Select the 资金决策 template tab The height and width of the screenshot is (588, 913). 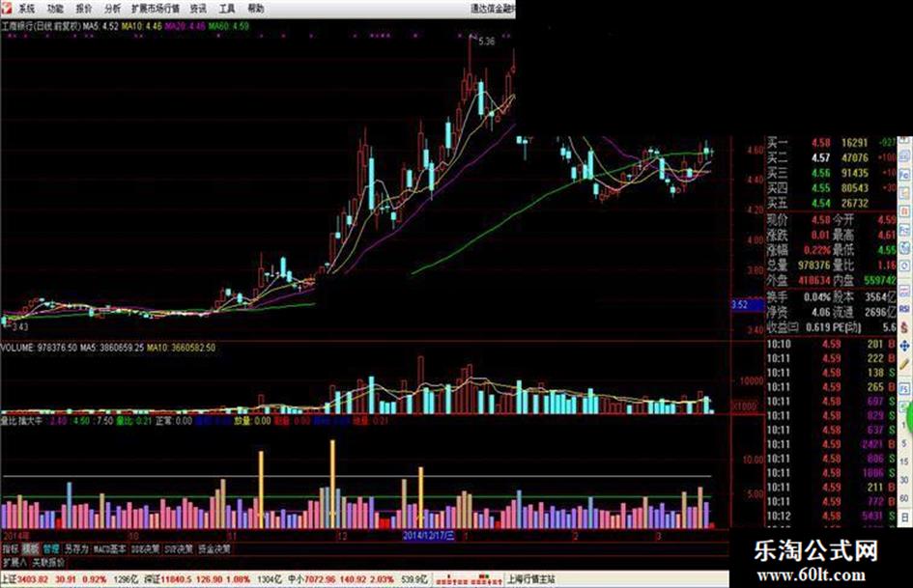coord(214,548)
